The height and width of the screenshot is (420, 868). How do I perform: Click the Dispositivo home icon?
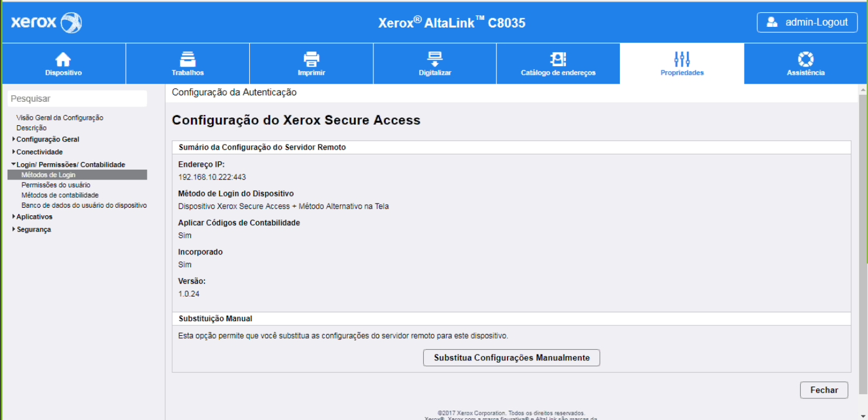pos(63,59)
